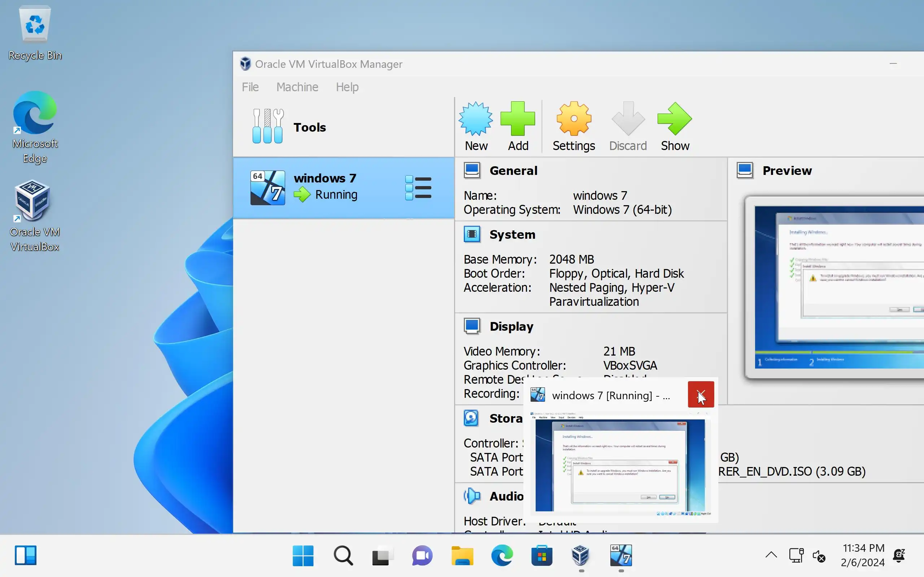Close the windows 7 taskbar preview
The image size is (924, 577).
[701, 395]
